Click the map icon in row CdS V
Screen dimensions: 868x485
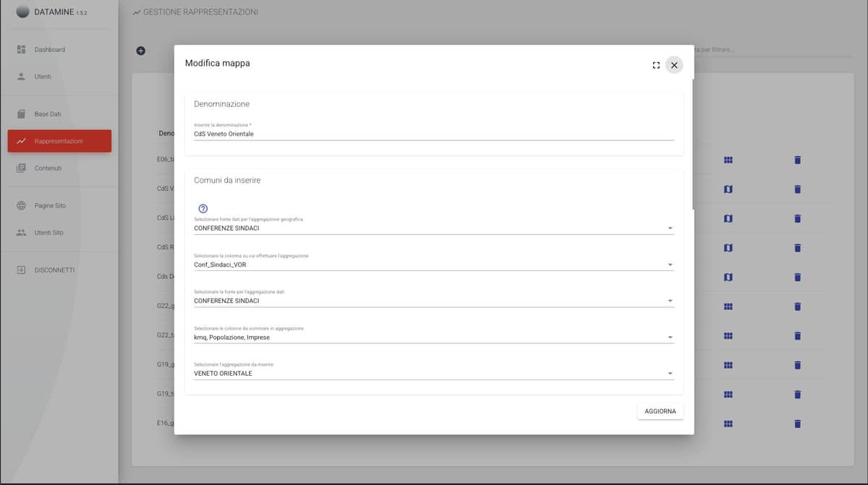pyautogui.click(x=728, y=189)
